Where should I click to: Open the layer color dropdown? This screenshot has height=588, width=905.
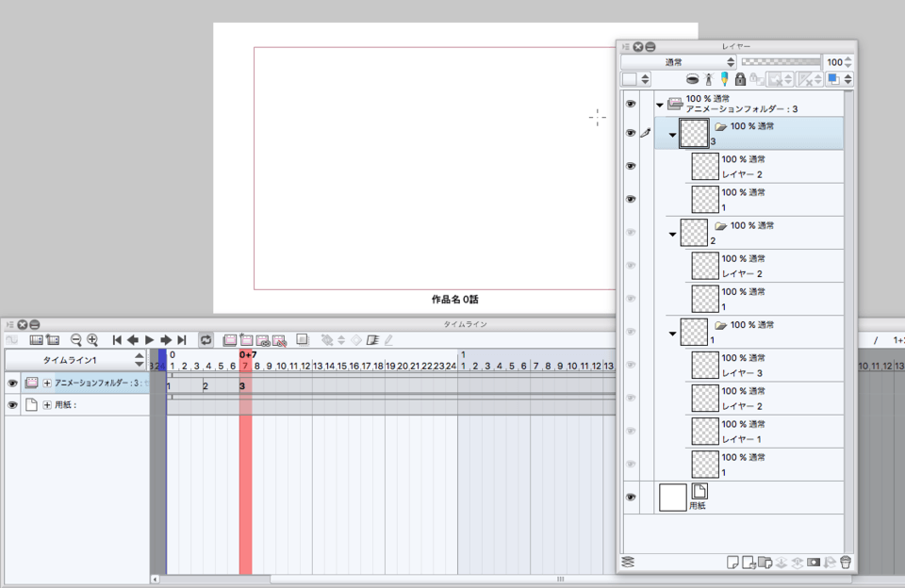[x=840, y=79]
